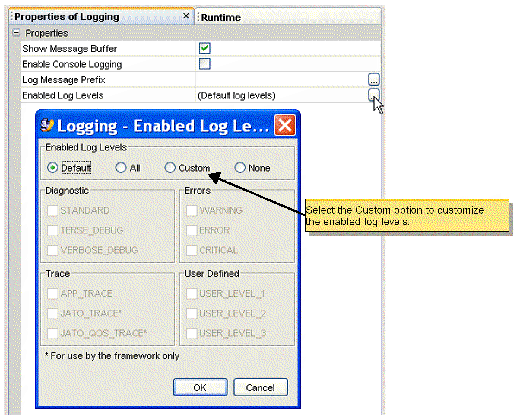Open Enabled Log Levels ellipsis editor
Viewport: 521px width, 420px height.
pyautogui.click(x=374, y=95)
